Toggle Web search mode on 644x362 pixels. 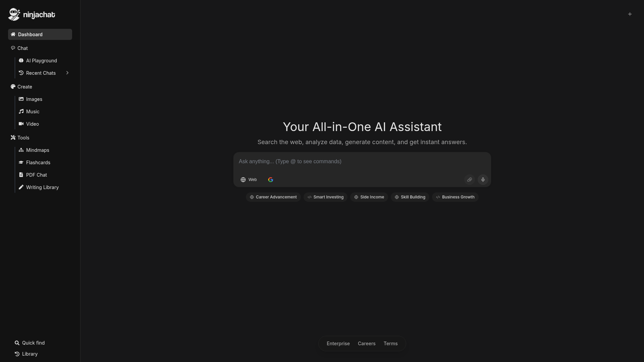pos(248,180)
